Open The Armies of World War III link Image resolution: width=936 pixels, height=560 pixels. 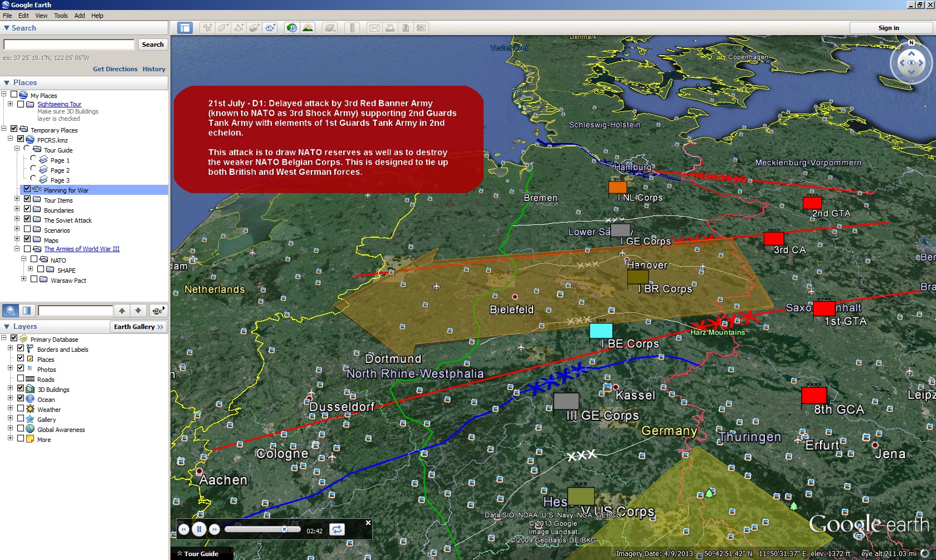pyautogui.click(x=82, y=249)
